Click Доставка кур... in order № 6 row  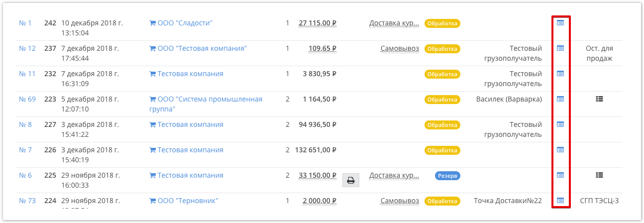(x=394, y=175)
